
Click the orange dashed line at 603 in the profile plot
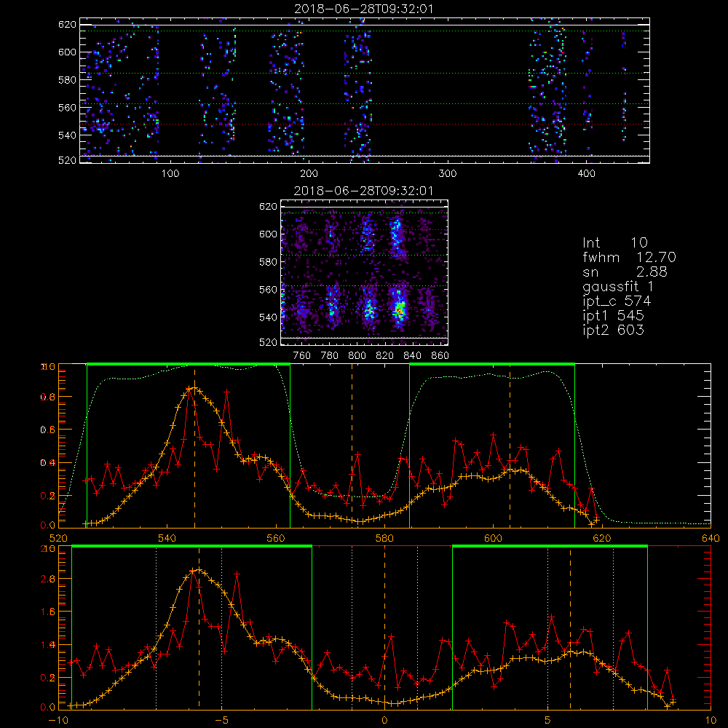pyautogui.click(x=510, y=446)
